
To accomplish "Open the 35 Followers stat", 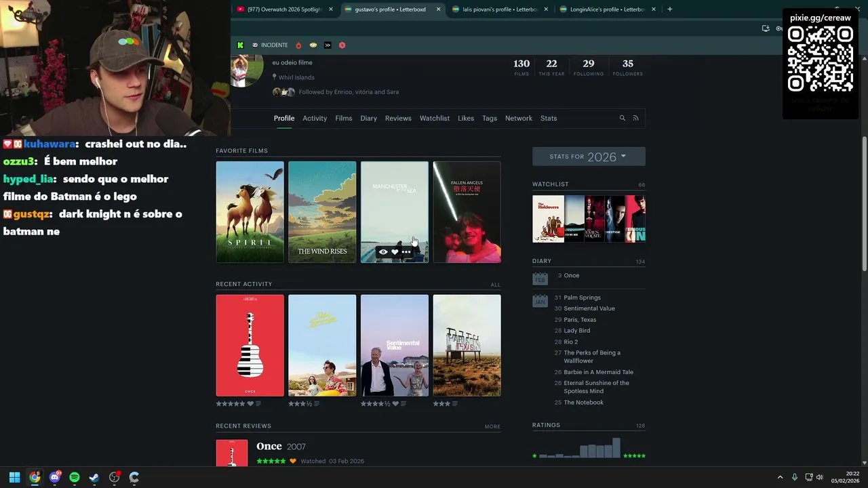I will [628, 67].
